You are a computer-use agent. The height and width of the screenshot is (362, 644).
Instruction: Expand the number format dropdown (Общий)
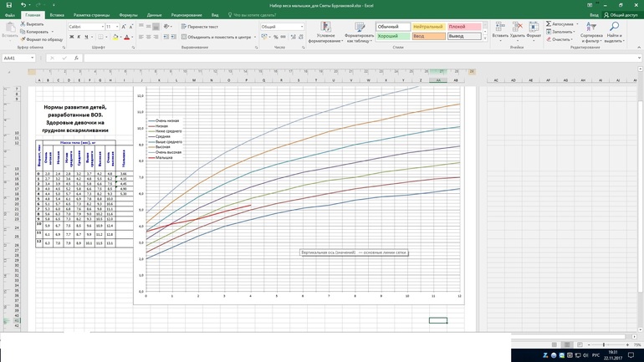(x=302, y=27)
